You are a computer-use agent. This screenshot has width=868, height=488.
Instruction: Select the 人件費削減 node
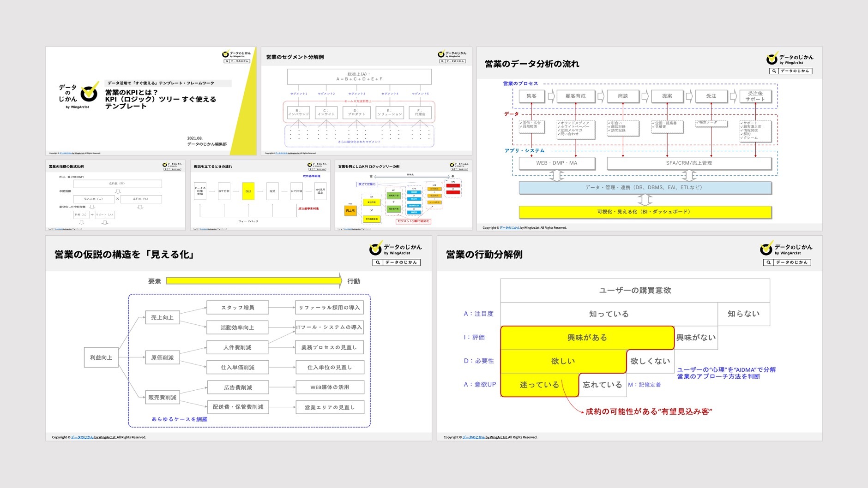(x=238, y=347)
